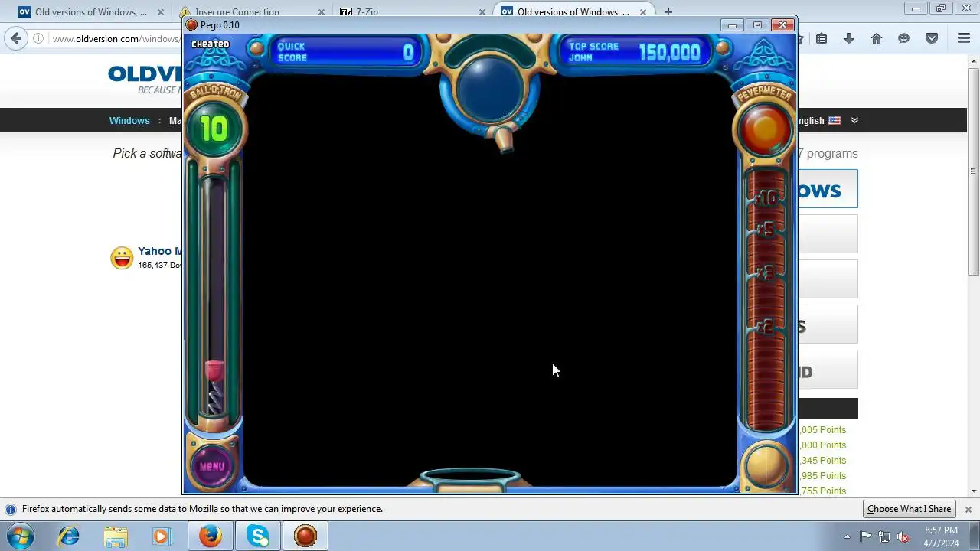The width and height of the screenshot is (980, 551).
Task: Minimize the Pego 0.10 window
Action: 732,25
